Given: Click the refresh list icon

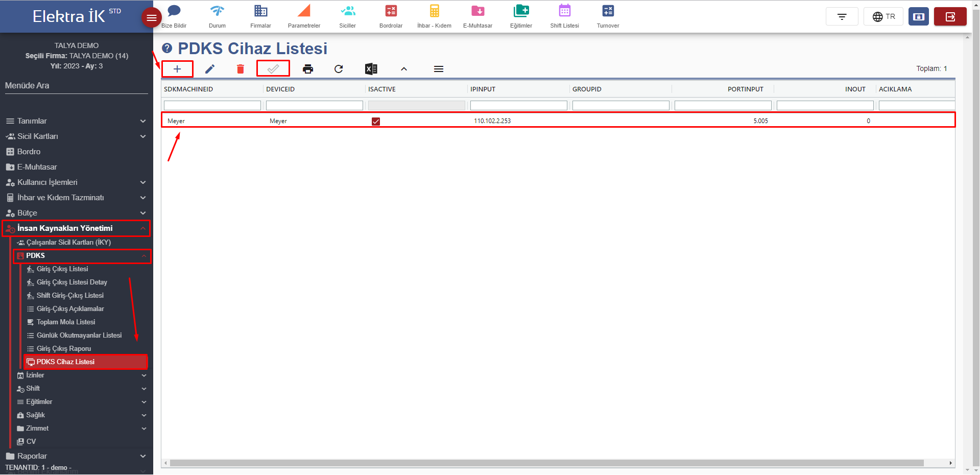Looking at the screenshot, I should (339, 69).
